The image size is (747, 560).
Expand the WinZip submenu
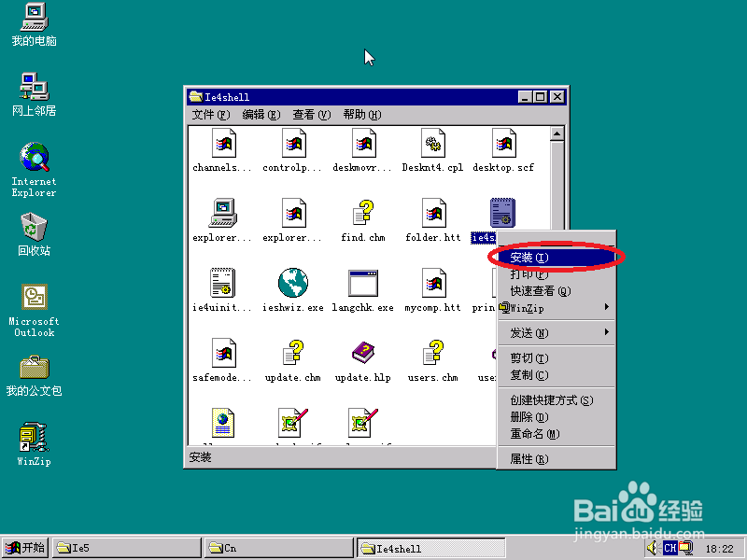tap(556, 308)
